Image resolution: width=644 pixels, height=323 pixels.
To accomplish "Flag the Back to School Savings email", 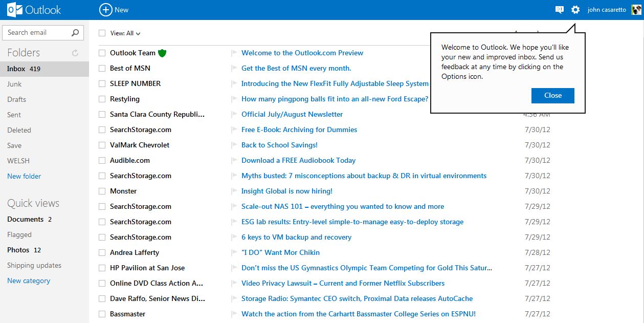I will 234,145.
